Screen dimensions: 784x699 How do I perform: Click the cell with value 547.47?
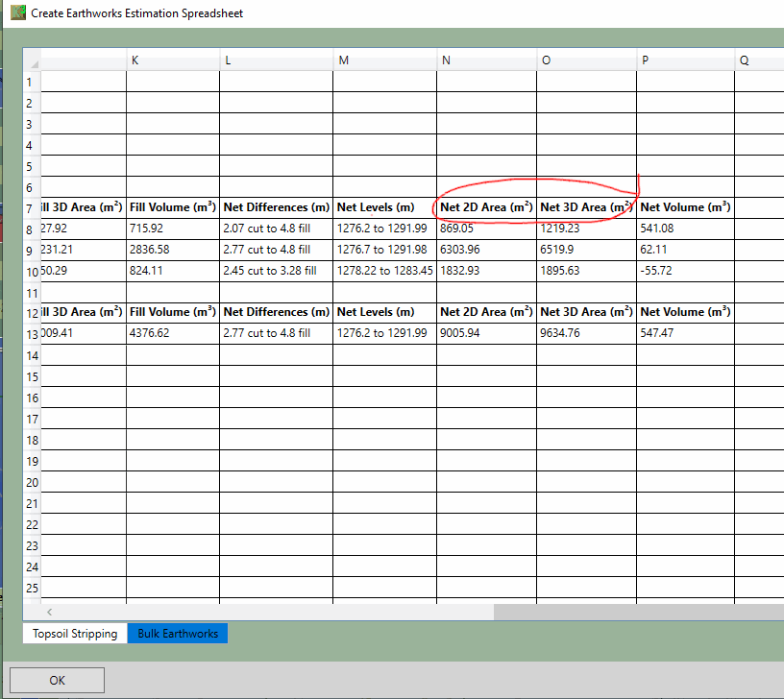pyautogui.click(x=685, y=333)
